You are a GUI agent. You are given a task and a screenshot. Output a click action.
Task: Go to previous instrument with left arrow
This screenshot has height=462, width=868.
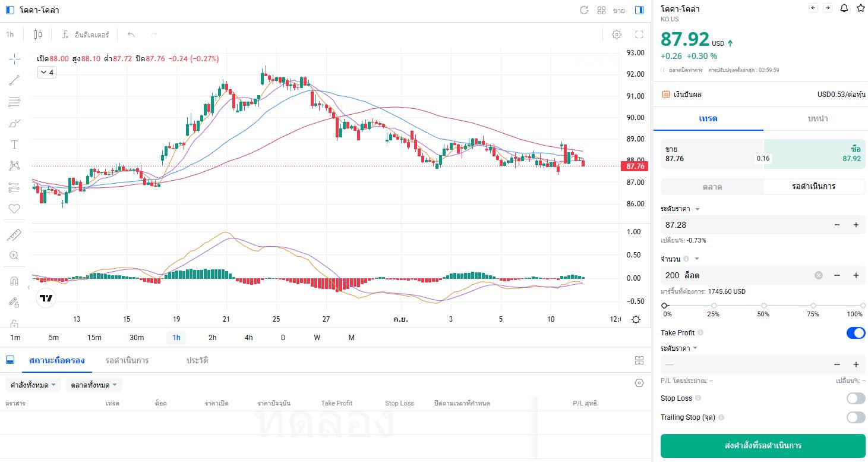point(813,8)
